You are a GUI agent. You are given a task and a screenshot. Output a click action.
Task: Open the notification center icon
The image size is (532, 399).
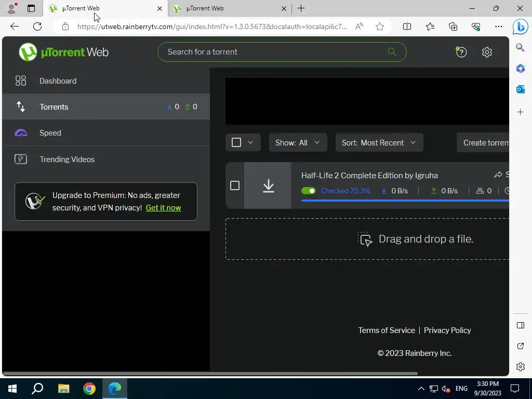[515, 389]
